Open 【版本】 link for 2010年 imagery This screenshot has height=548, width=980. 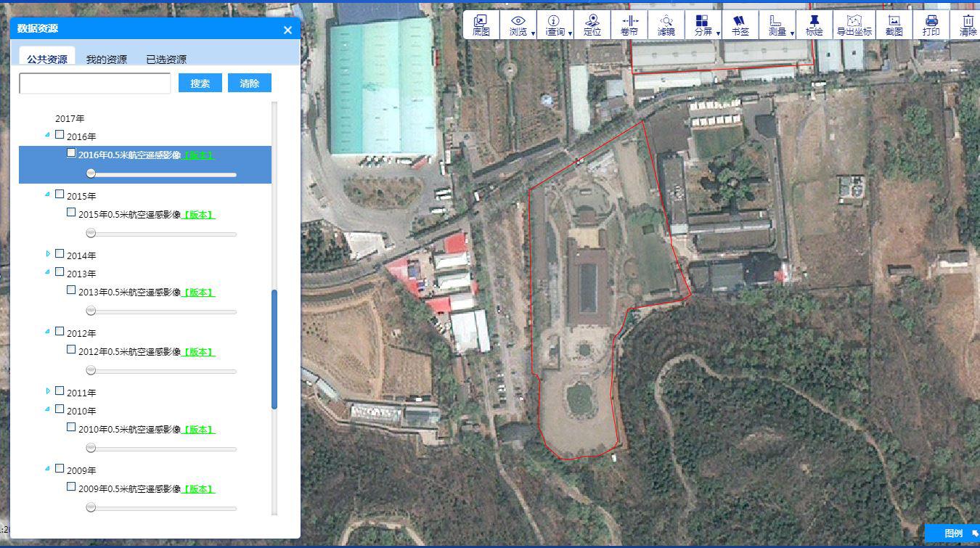[x=198, y=430]
